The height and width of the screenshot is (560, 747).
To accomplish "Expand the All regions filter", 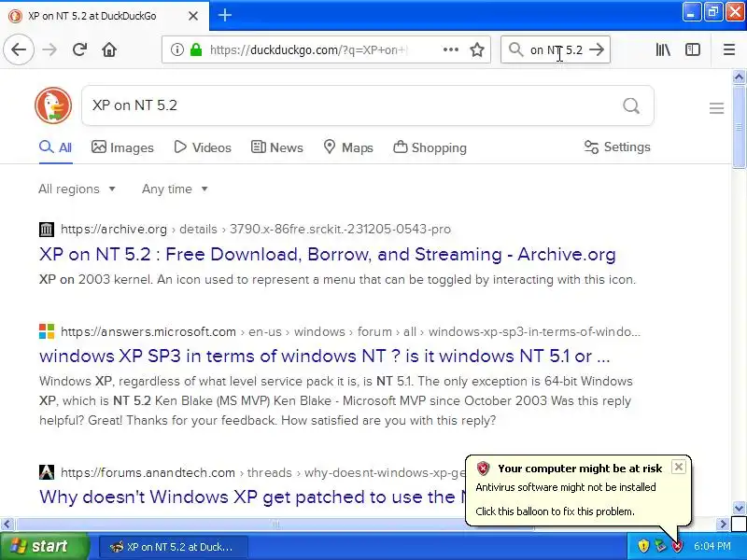I will pyautogui.click(x=77, y=189).
